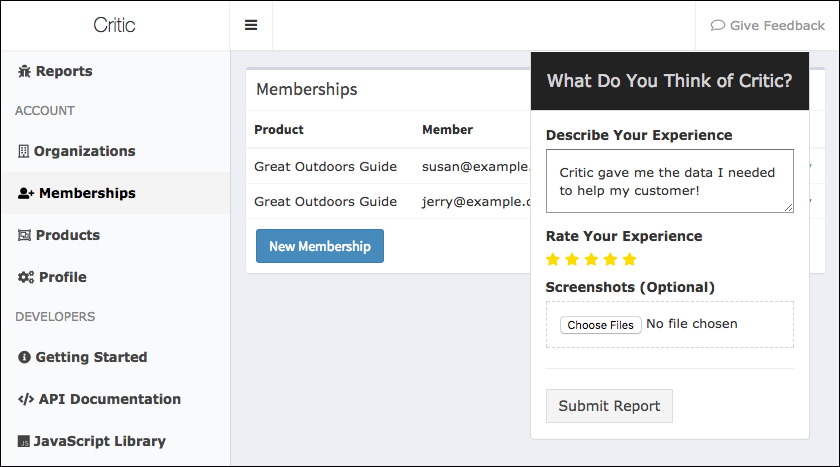Submit the feedback report

[609, 406]
